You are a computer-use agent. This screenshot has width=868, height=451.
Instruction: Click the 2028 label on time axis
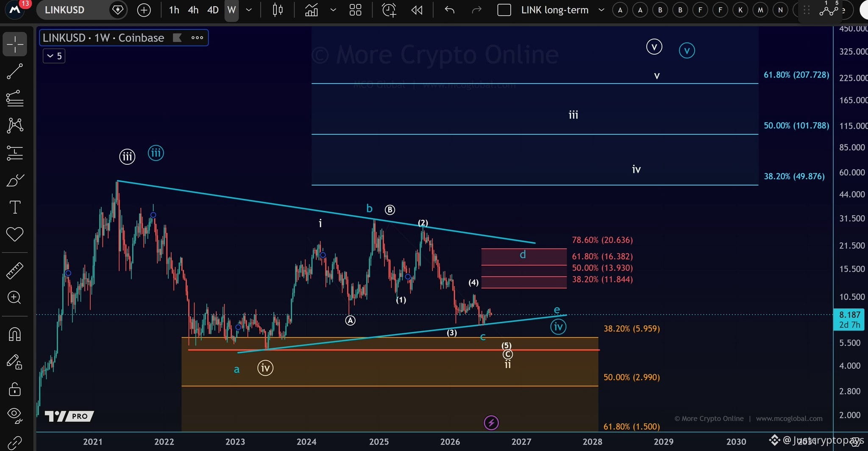point(593,442)
